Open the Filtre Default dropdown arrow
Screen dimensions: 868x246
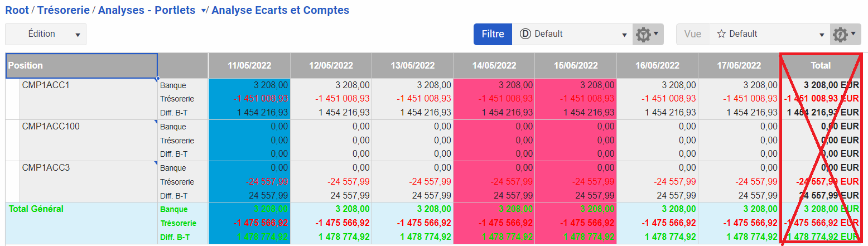[624, 35]
